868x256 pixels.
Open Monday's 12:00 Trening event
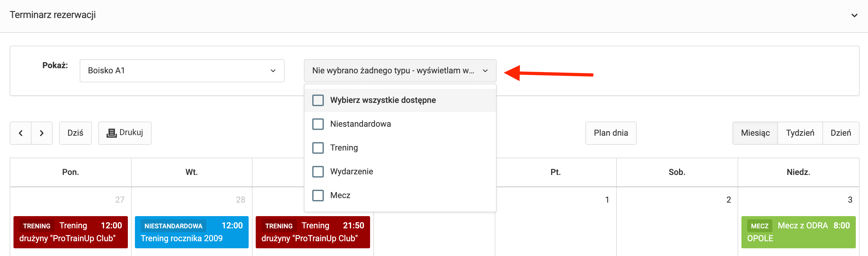point(70,232)
